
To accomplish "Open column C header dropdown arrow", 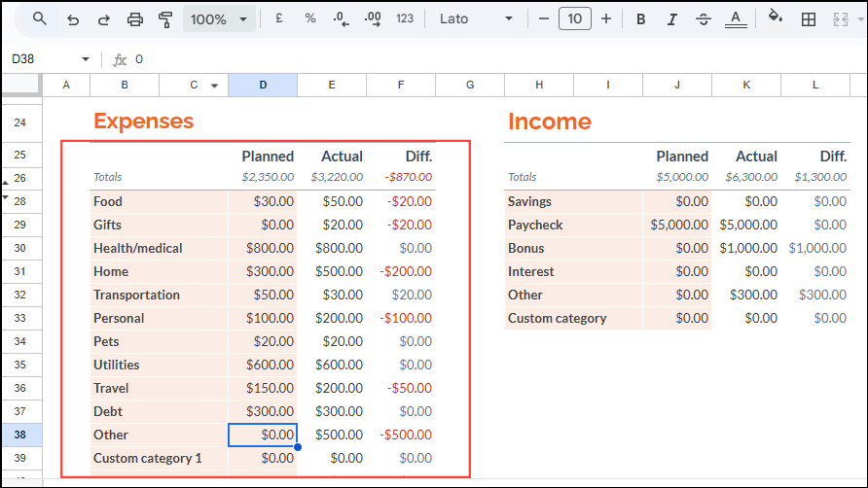I will click(214, 86).
